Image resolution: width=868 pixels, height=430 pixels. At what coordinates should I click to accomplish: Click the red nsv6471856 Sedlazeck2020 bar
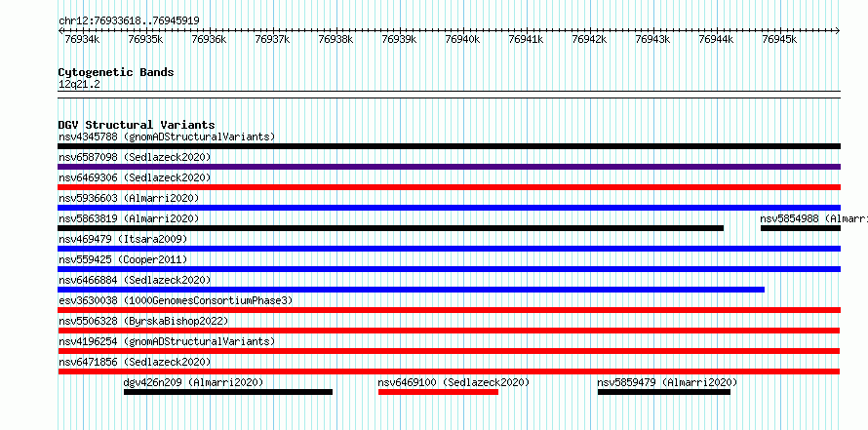[x=449, y=371]
